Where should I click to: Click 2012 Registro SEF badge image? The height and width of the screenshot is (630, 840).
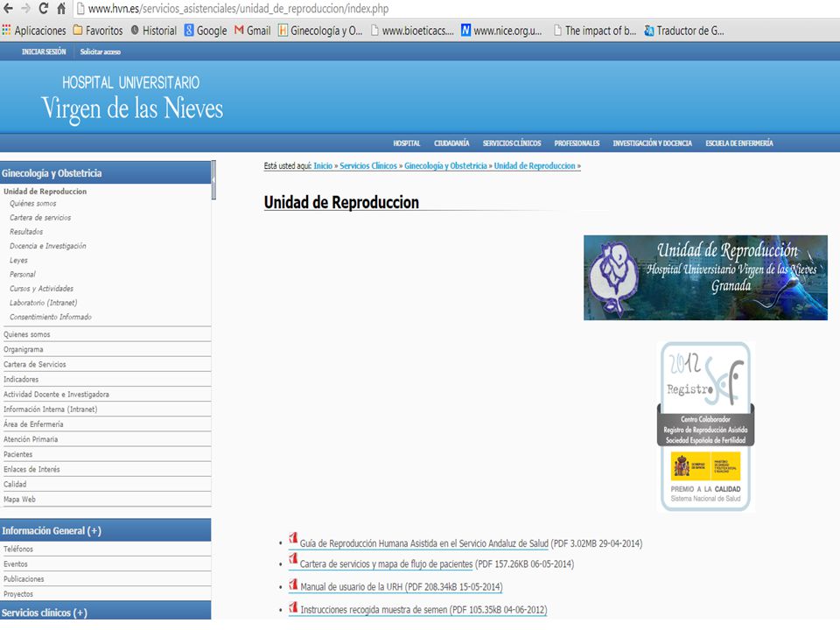pyautogui.click(x=705, y=426)
